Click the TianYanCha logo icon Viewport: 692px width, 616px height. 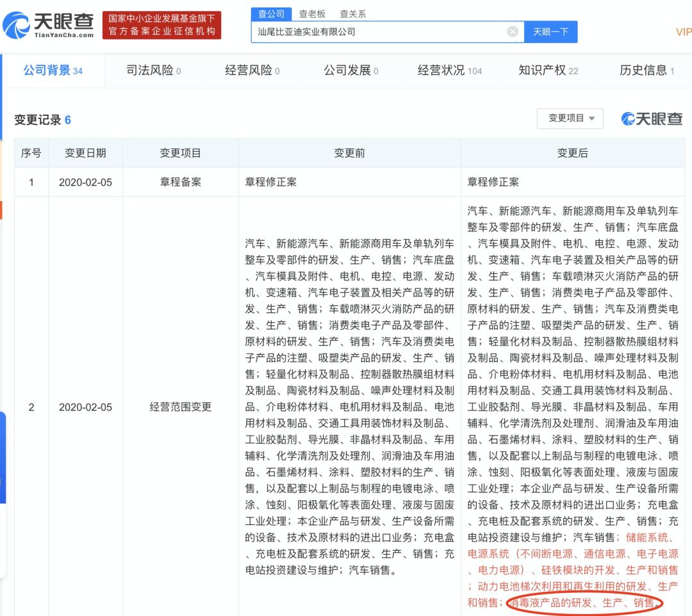coord(17,26)
